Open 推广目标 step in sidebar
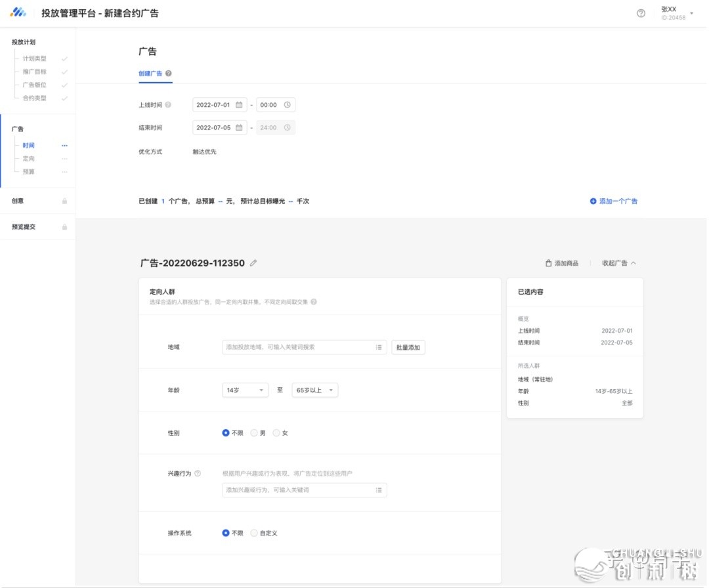The height and width of the screenshot is (588, 709). pyautogui.click(x=35, y=72)
